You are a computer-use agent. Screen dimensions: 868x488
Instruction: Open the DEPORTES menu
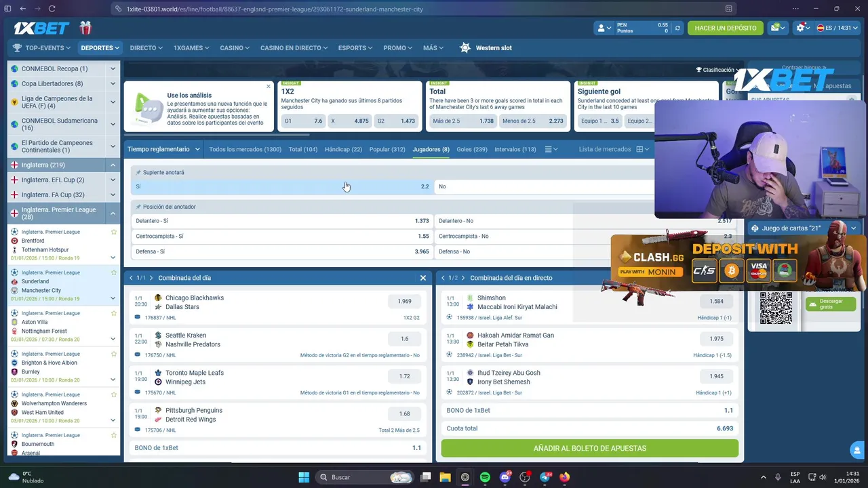tap(100, 48)
